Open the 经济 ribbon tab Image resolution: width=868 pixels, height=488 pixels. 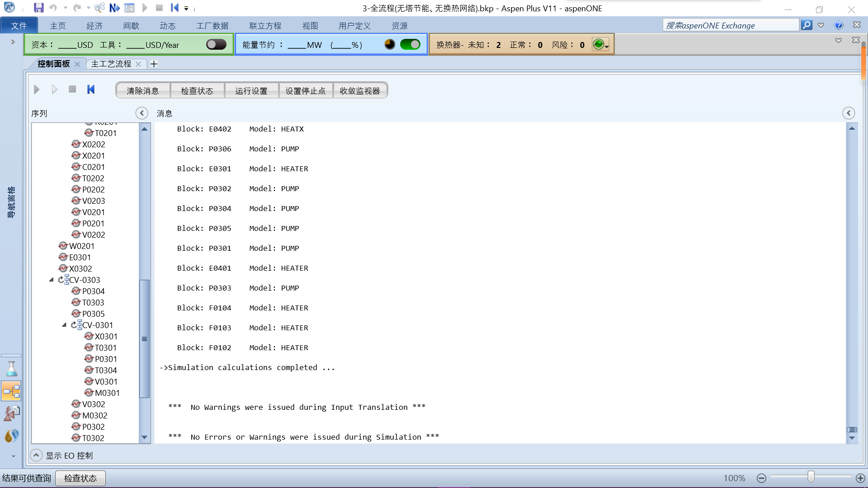pyautogui.click(x=94, y=26)
